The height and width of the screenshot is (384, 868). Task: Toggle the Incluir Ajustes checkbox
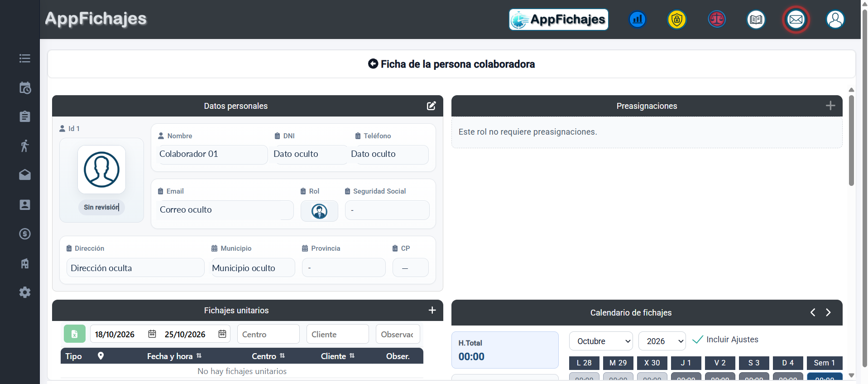[698, 340]
